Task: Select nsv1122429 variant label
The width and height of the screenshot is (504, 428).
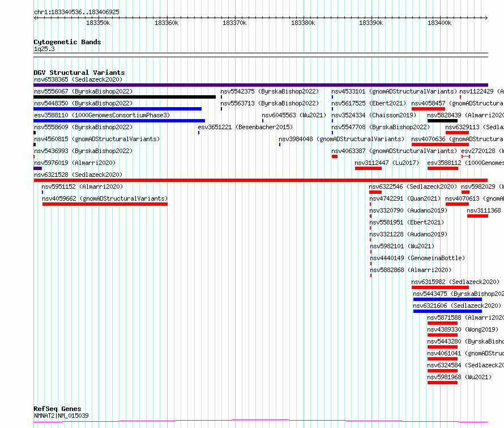Action: point(481,91)
